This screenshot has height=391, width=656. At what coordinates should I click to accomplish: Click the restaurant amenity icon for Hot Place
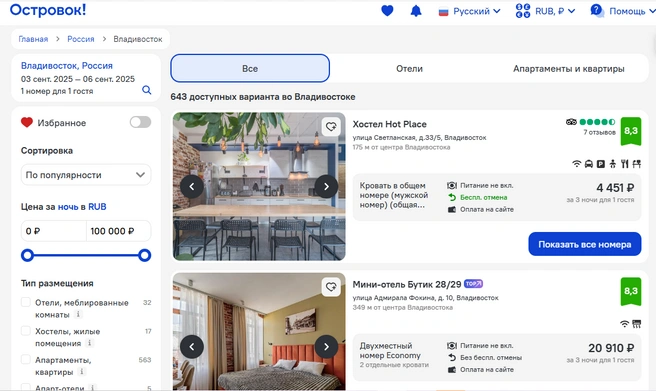click(625, 164)
